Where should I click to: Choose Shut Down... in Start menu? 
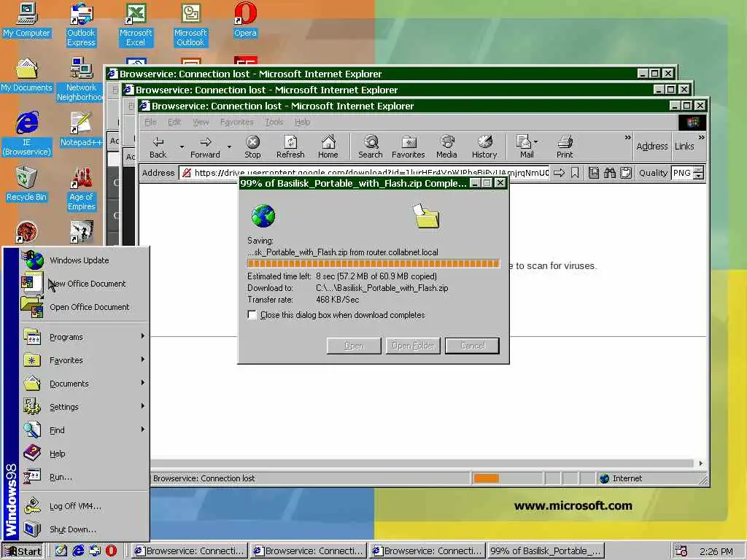85,529
